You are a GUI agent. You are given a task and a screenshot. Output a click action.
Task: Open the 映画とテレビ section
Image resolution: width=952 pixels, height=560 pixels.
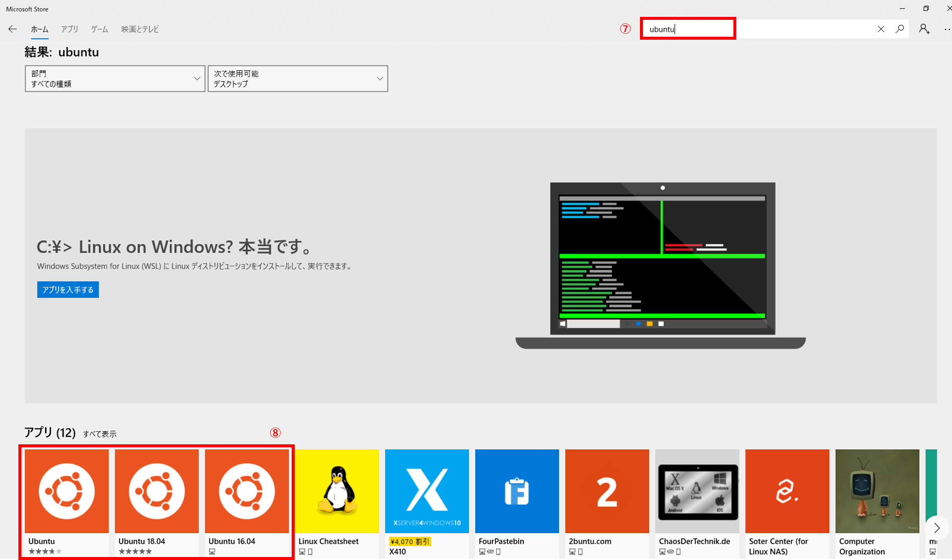[x=140, y=29]
